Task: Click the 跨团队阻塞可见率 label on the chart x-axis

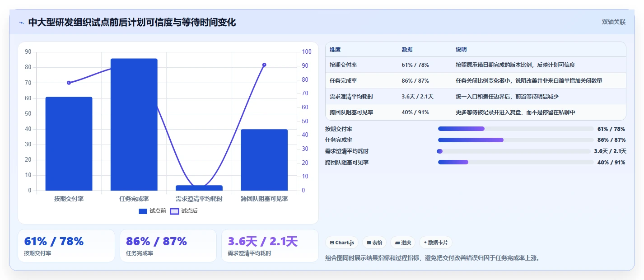Action: click(x=264, y=199)
